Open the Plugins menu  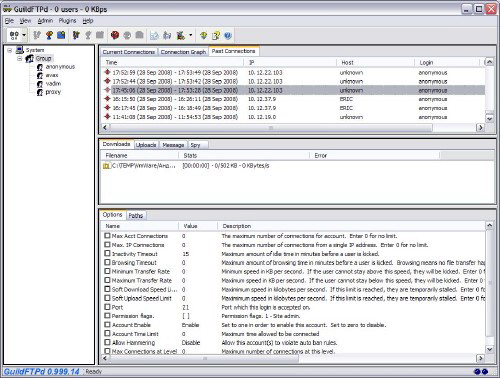[x=67, y=21]
